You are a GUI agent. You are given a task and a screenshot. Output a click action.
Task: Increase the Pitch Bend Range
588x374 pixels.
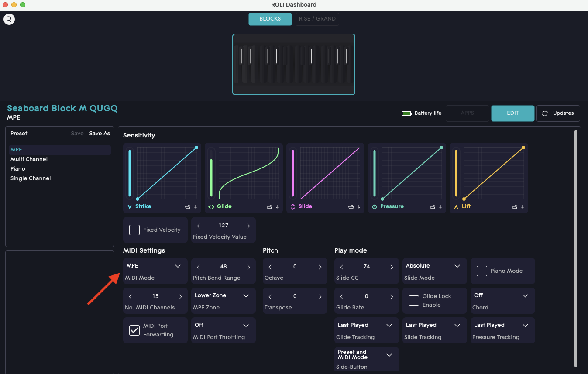[x=248, y=267]
